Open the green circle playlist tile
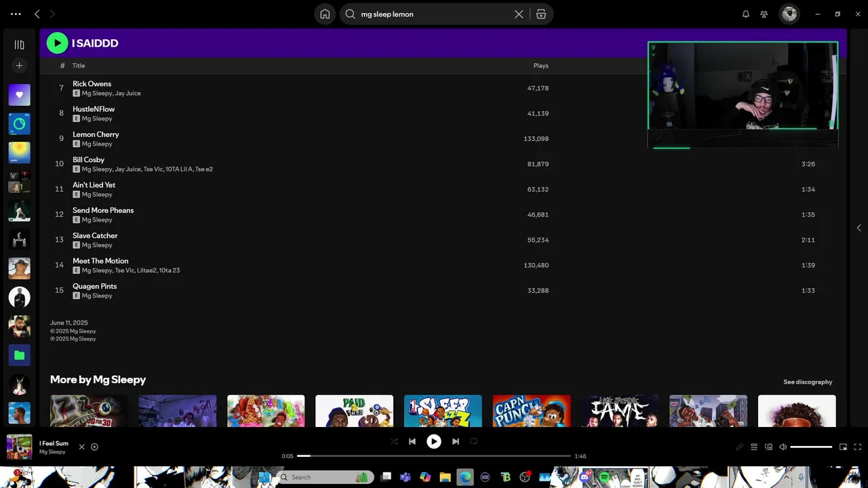The height and width of the screenshot is (488, 868). point(19,124)
